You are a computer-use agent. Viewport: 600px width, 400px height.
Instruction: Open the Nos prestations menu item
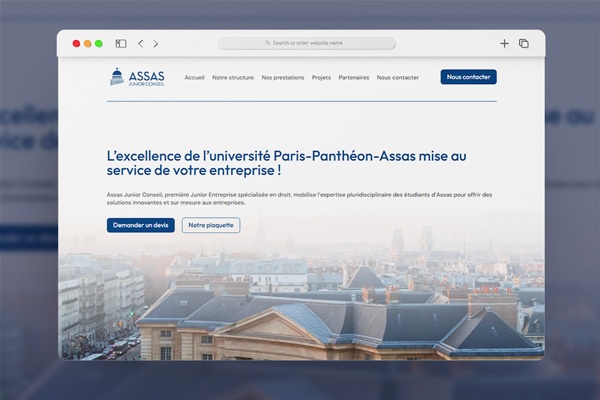click(283, 77)
